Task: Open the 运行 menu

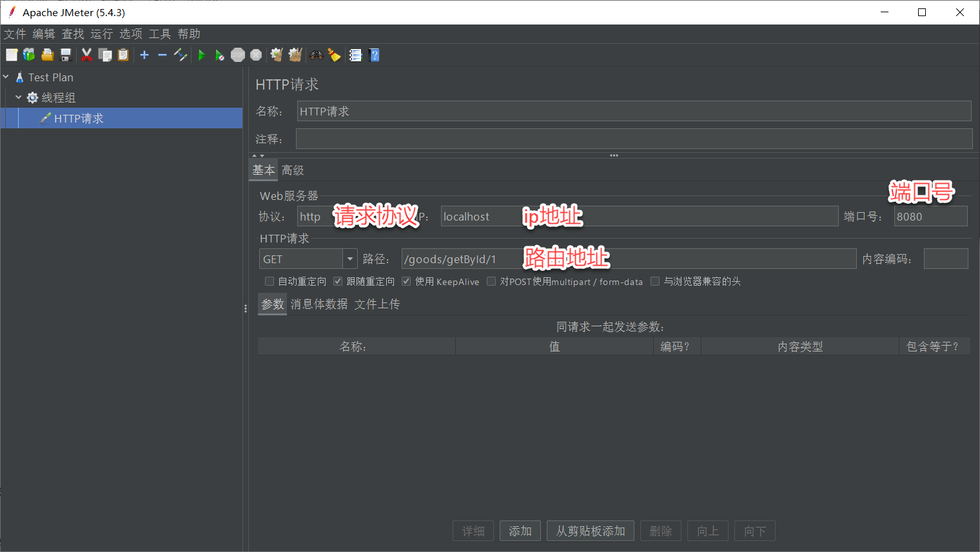Action: click(x=102, y=34)
